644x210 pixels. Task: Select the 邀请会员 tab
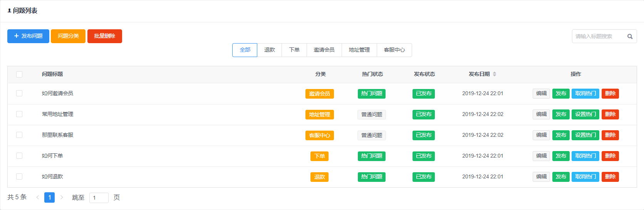pos(324,50)
